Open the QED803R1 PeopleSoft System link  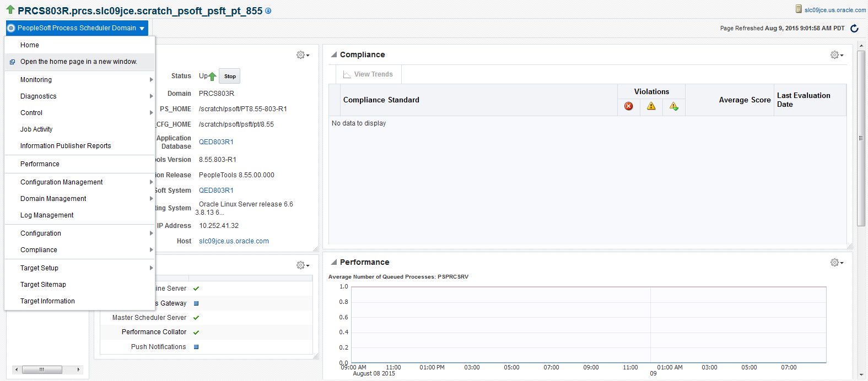(216, 190)
